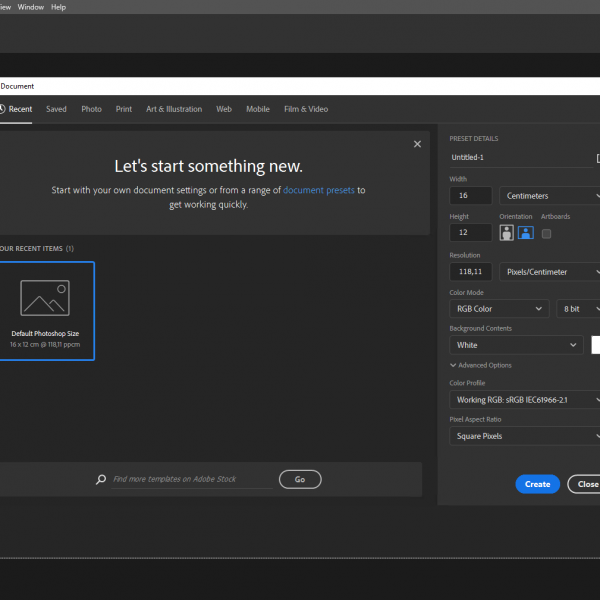This screenshot has width=600, height=600.
Task: Open the Color Profile dropdown
Action: point(525,400)
